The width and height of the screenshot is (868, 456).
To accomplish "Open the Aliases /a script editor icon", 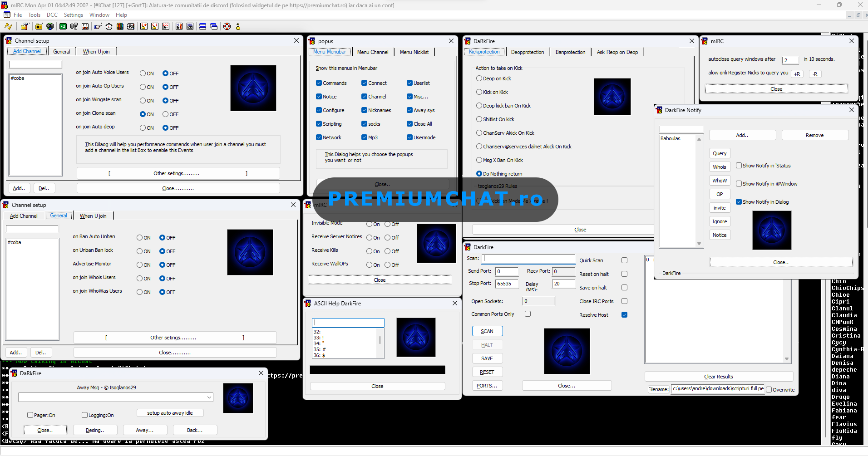I will coord(63,26).
